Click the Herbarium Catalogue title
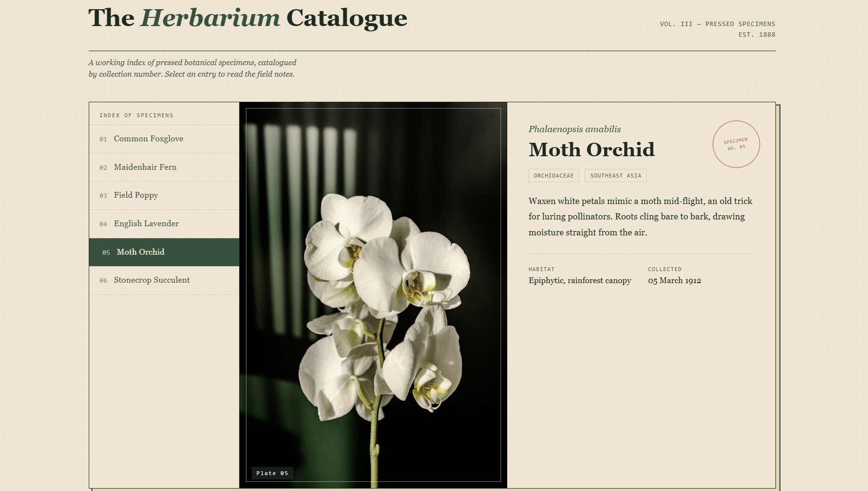 [x=248, y=18]
